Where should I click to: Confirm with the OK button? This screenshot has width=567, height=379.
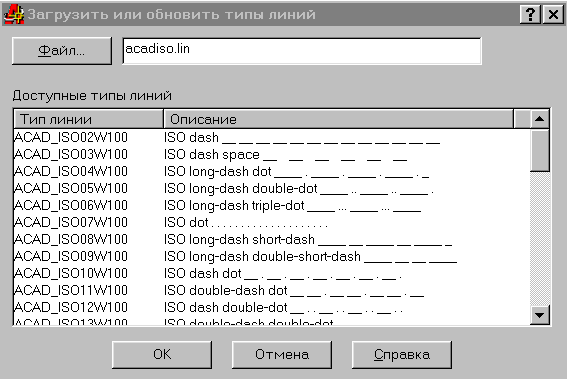pyautogui.click(x=162, y=354)
